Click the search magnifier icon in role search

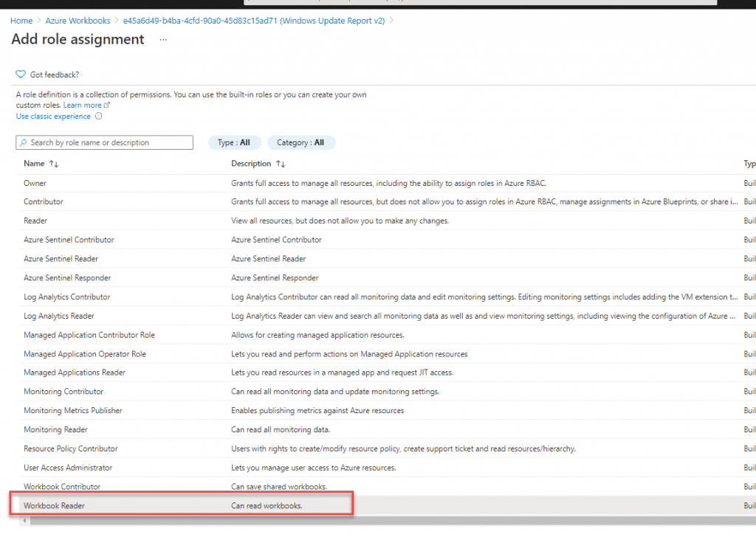23,142
